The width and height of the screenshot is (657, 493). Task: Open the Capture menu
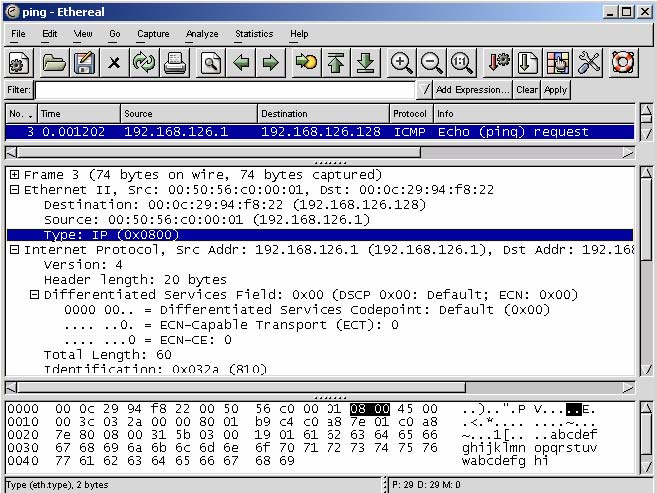(153, 34)
